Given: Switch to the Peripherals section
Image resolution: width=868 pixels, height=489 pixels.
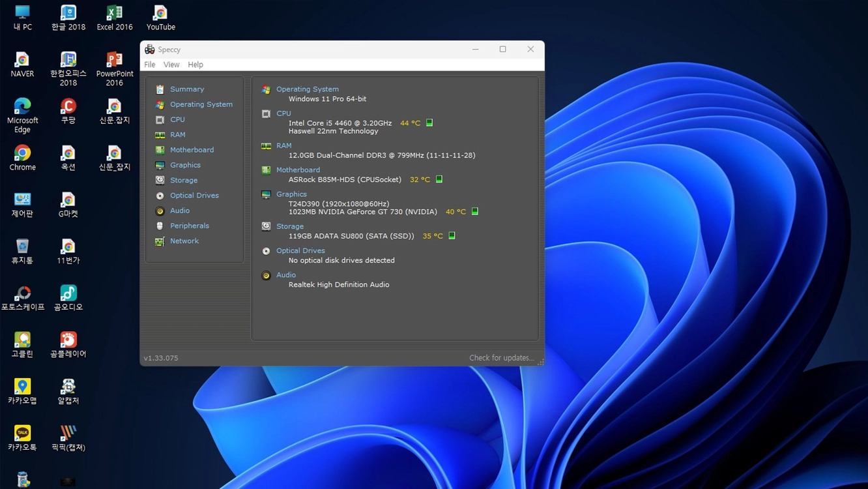Looking at the screenshot, I should 190,226.
